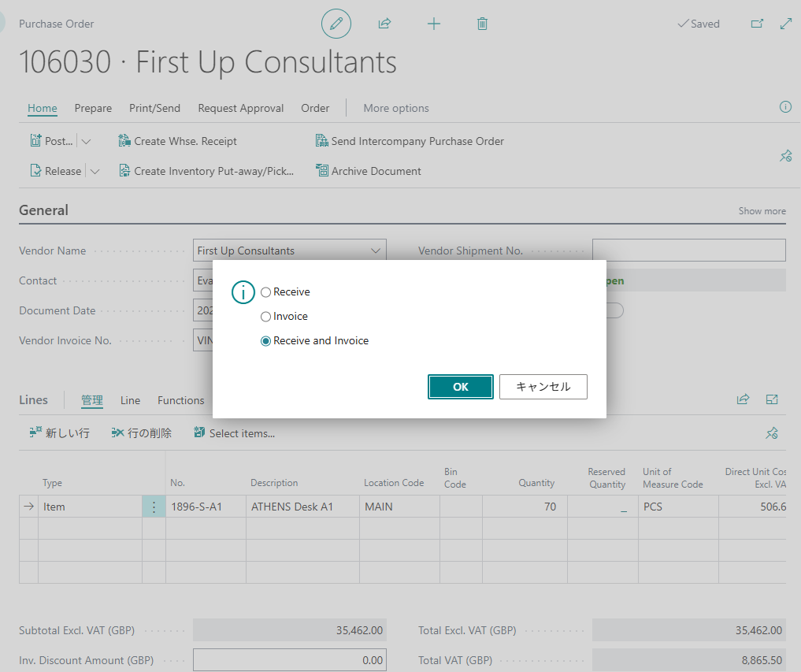The height and width of the screenshot is (672, 801).
Task: Open the Order tab
Action: pyautogui.click(x=315, y=108)
